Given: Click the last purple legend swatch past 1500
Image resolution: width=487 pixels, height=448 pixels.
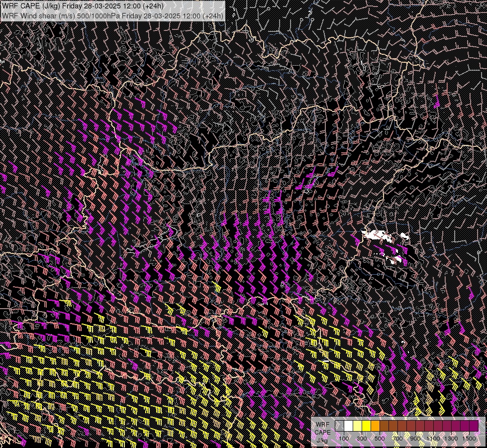Looking at the screenshot, I should point(474,426).
